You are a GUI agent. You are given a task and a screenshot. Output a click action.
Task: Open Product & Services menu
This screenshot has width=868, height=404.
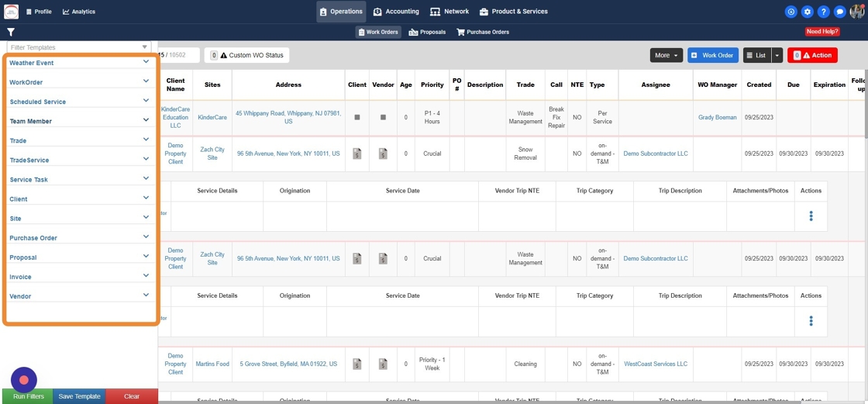click(513, 12)
